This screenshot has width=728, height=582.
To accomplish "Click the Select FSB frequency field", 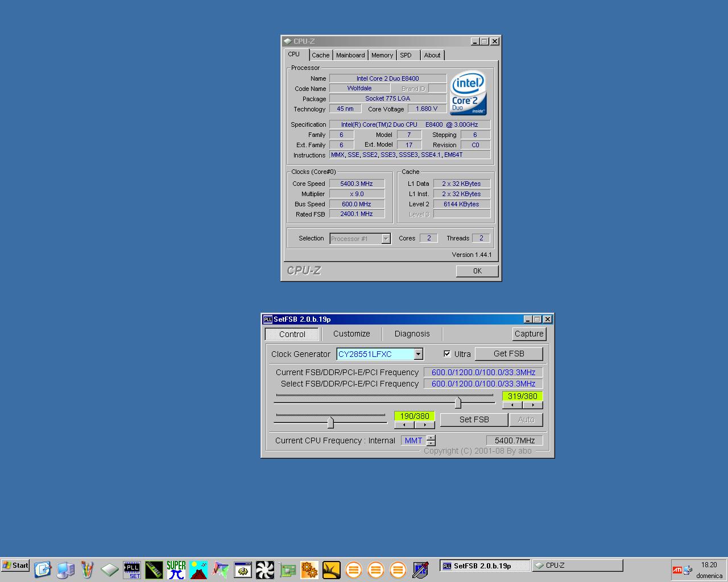I will point(483,384).
